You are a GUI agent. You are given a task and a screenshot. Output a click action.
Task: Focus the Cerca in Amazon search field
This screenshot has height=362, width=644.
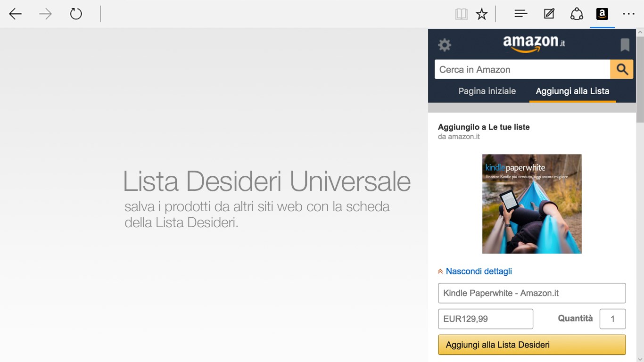522,69
